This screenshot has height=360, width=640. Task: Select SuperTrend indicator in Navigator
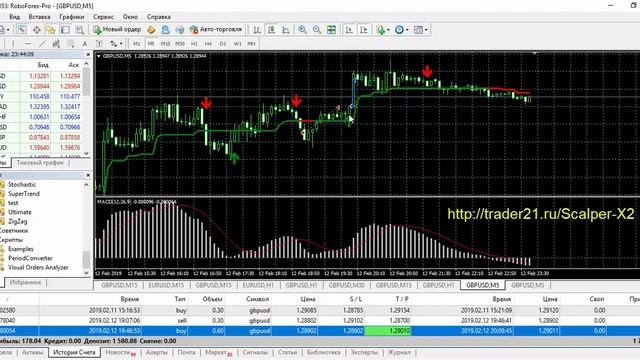(x=24, y=193)
